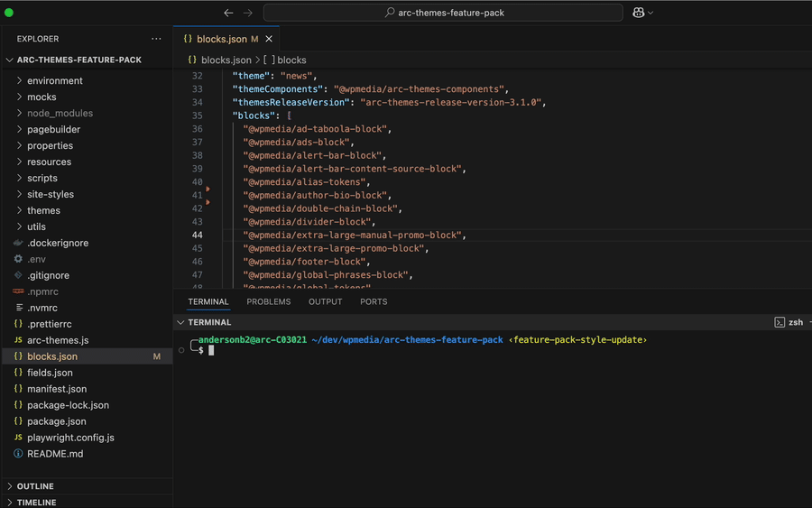Click the README.md info icon
812x508 pixels.
coord(18,454)
